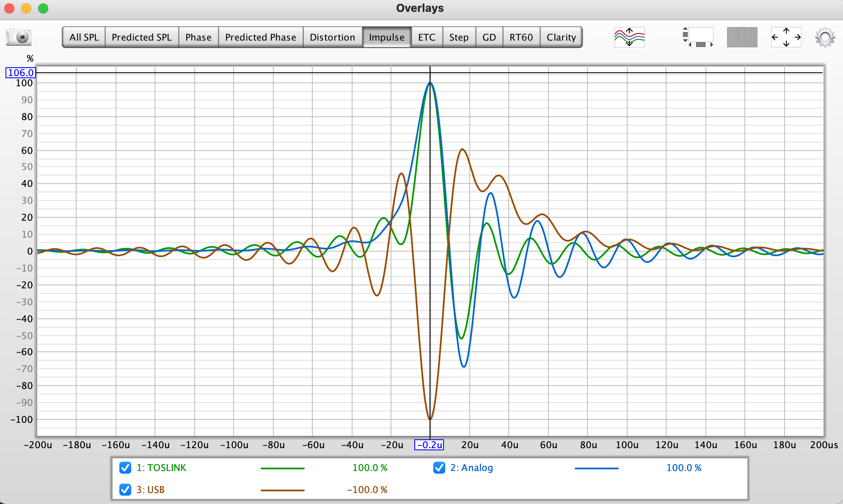This screenshot has height=504, width=843.
Task: Open the GD tab
Action: click(x=489, y=37)
